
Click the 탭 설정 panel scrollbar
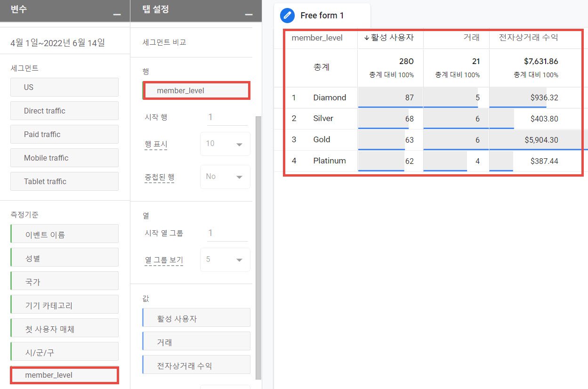click(258, 247)
